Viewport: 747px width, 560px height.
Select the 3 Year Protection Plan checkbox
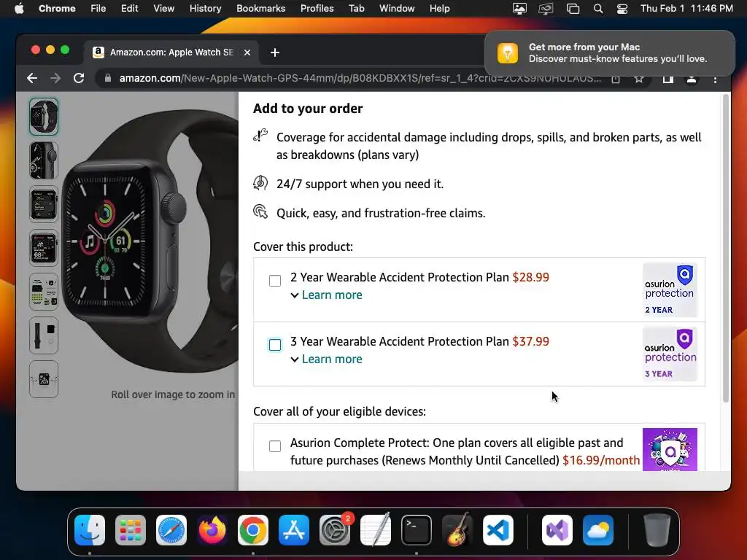pyautogui.click(x=275, y=345)
